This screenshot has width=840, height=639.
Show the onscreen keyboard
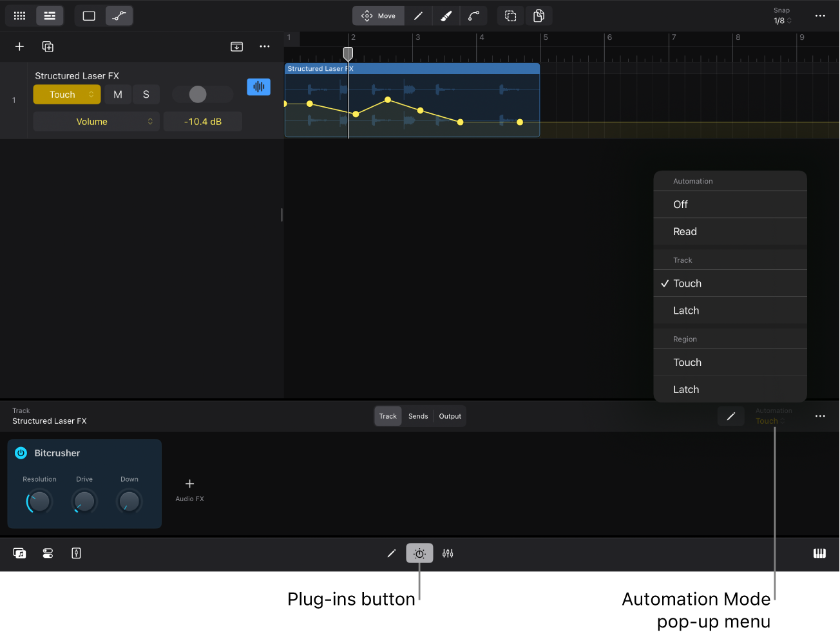coord(819,553)
